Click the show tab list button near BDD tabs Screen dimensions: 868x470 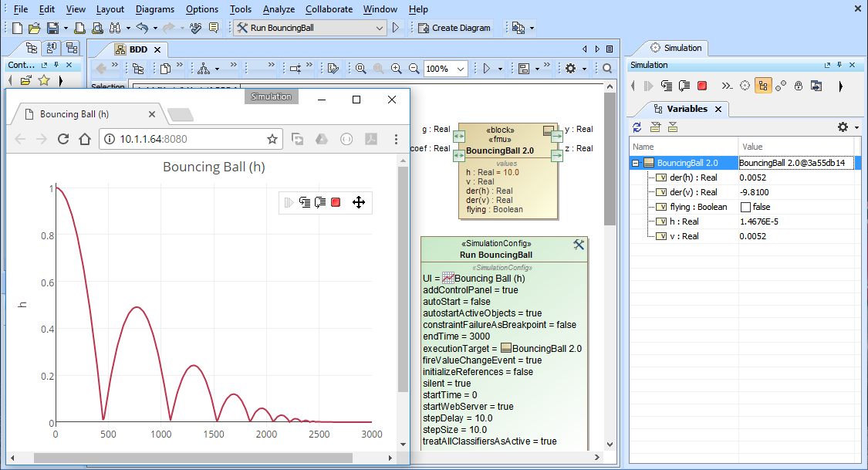tap(610, 49)
